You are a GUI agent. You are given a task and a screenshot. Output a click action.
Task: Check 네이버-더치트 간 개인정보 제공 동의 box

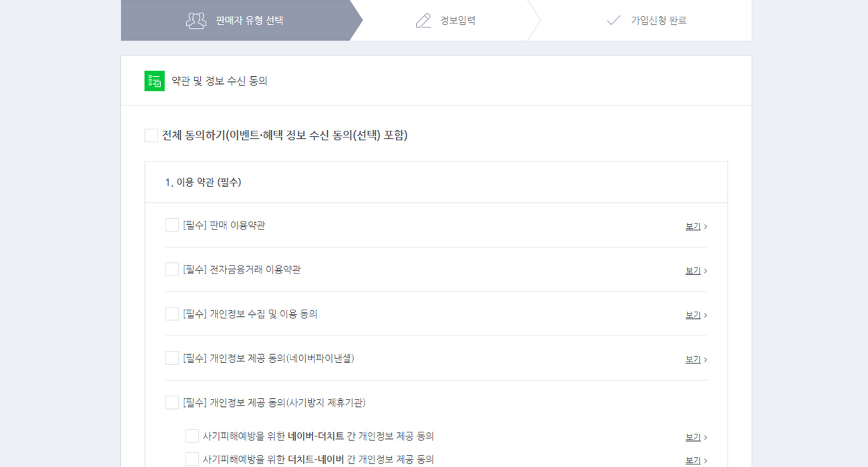(192, 436)
